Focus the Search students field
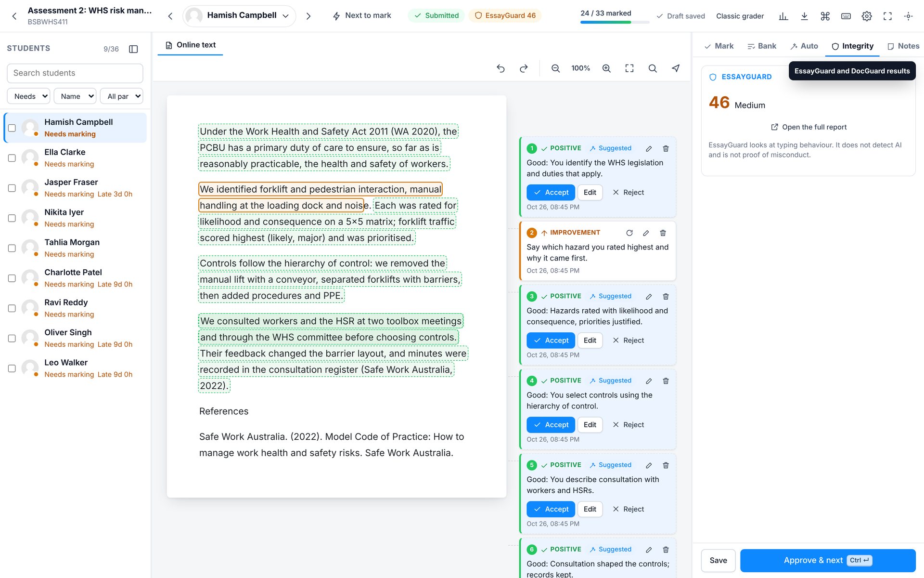924x578 pixels. [75, 73]
